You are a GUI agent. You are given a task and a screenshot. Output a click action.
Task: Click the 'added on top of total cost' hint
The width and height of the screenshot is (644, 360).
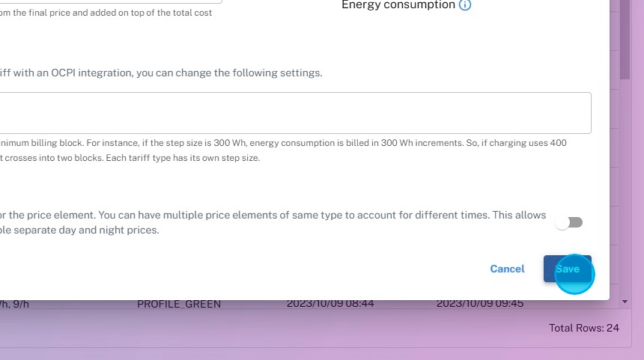click(x=105, y=13)
